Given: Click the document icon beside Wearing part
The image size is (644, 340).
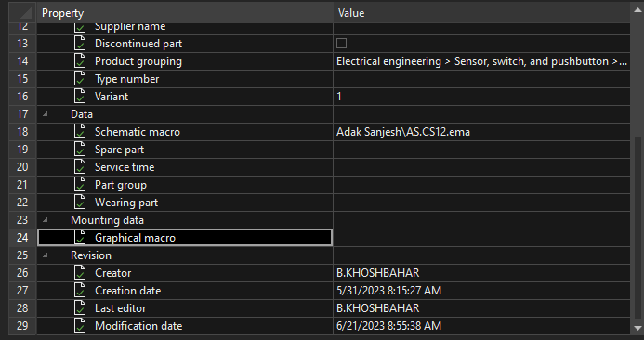Looking at the screenshot, I should coord(80,203).
